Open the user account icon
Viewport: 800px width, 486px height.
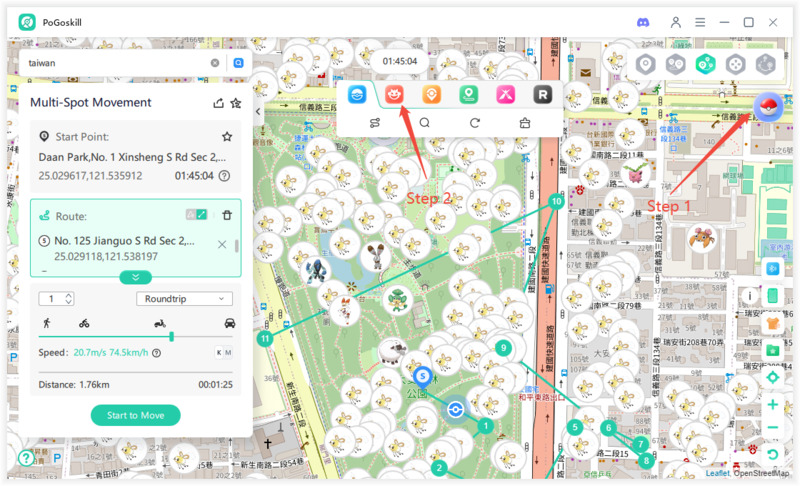pyautogui.click(x=676, y=21)
